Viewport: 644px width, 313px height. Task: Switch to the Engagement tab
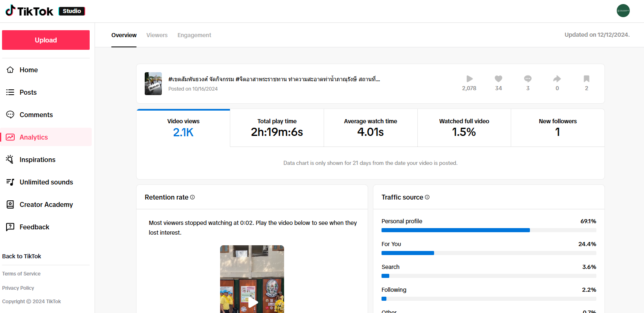(194, 35)
